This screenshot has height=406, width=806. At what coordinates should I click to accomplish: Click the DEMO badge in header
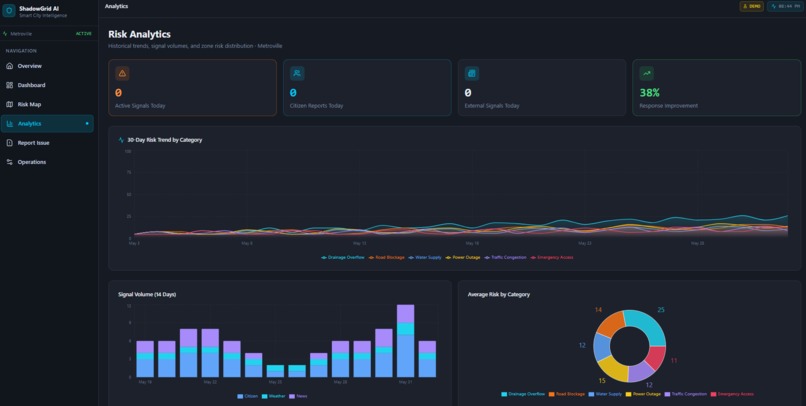pyautogui.click(x=752, y=6)
